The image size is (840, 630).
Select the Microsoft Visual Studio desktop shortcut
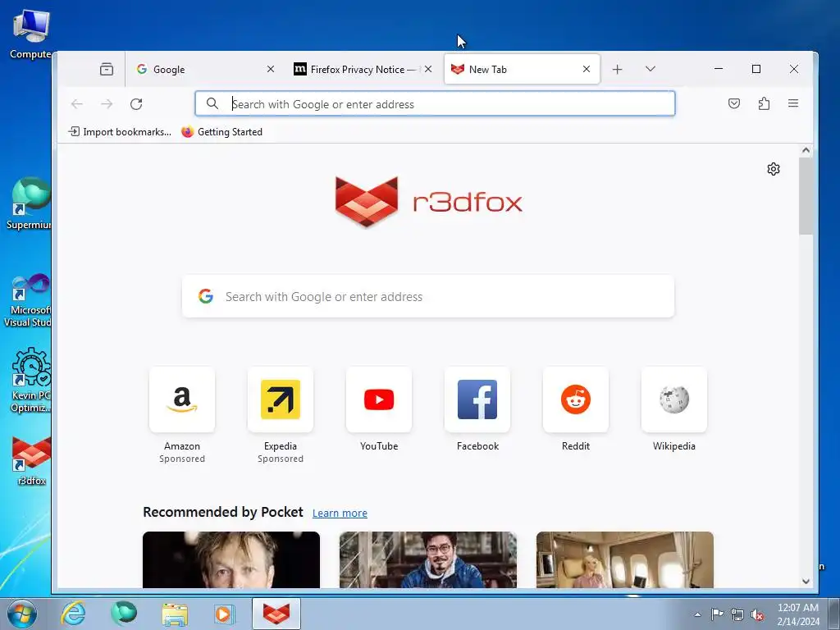coord(29,300)
